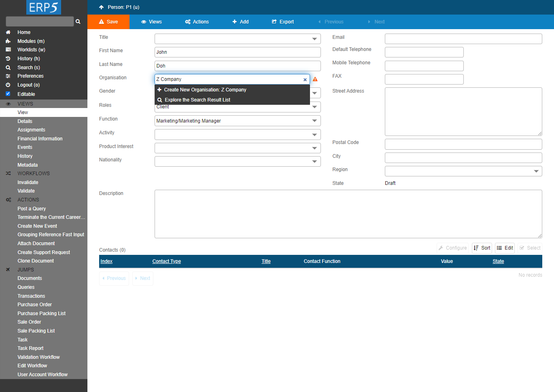The width and height of the screenshot is (554, 392).
Task: Click the Sort button in Contacts
Action: pyautogui.click(x=482, y=248)
